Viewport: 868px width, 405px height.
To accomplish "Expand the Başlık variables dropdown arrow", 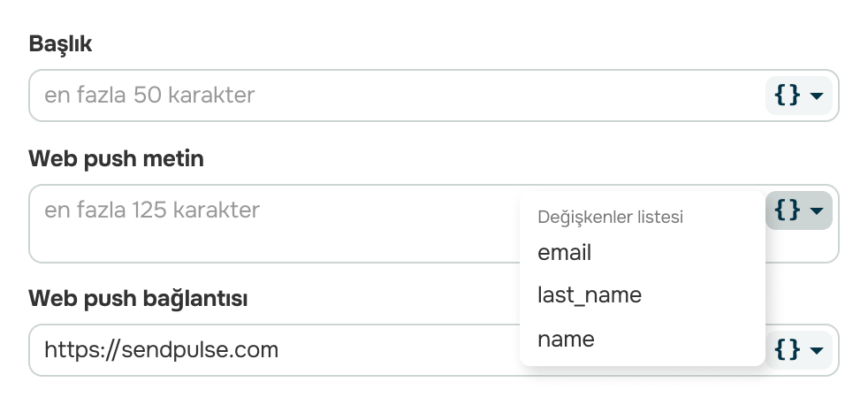I will coord(817,96).
